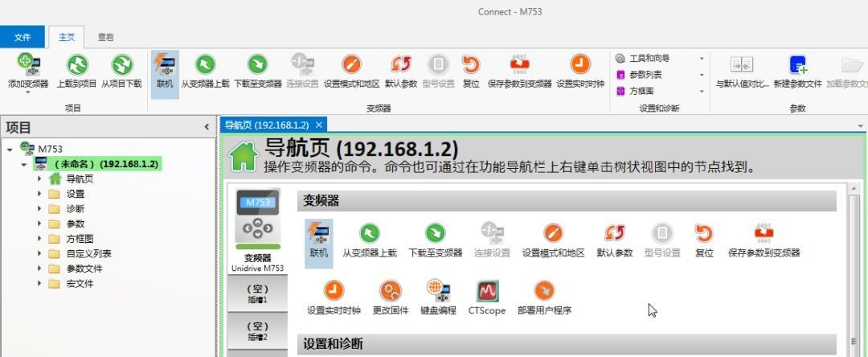The image size is (868, 357).
Task: Open CTScope from the navigation page
Action: (x=487, y=291)
